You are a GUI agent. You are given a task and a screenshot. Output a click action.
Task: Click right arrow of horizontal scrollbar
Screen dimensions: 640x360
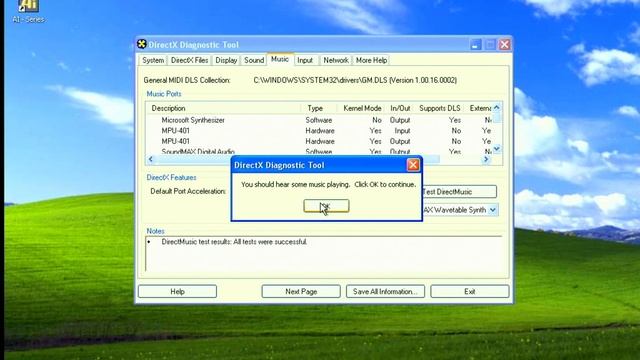(486, 159)
